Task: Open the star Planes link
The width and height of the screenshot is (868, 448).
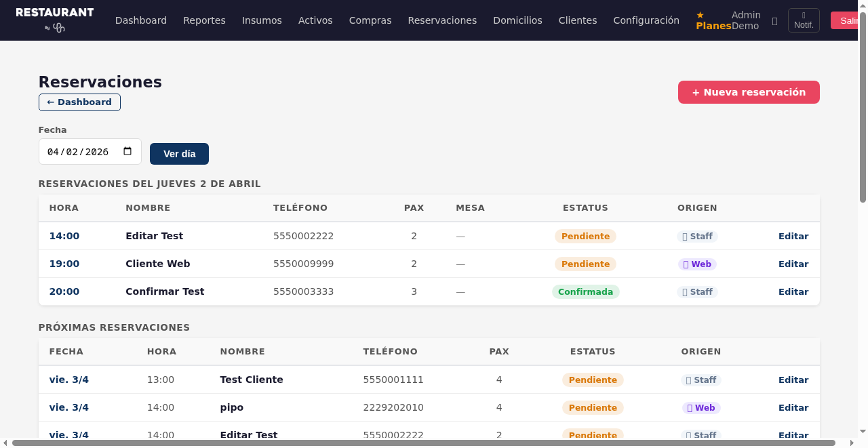Action: 713,20
